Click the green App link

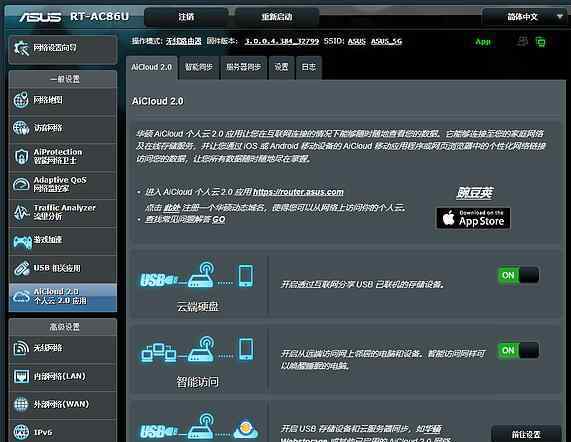pyautogui.click(x=483, y=42)
